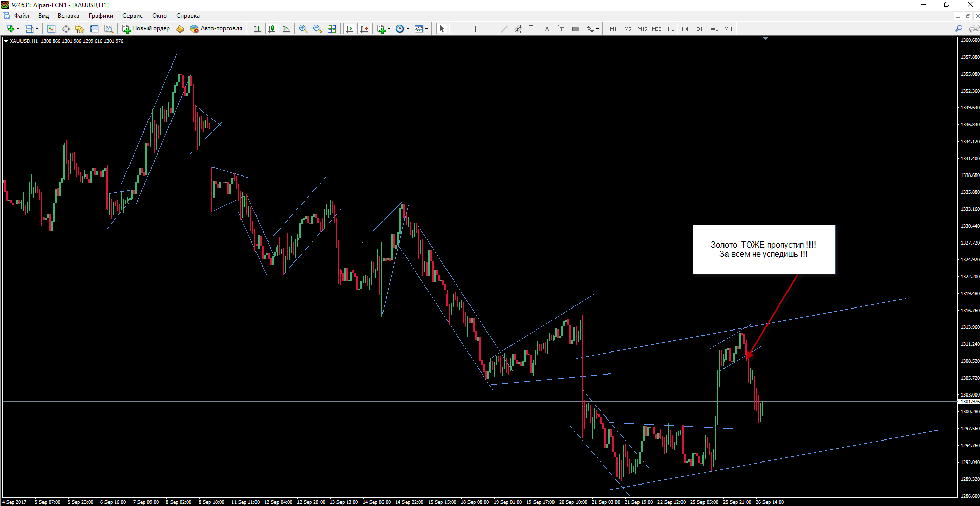
Task: Open the Strategy Tester icon
Action: tap(109, 29)
